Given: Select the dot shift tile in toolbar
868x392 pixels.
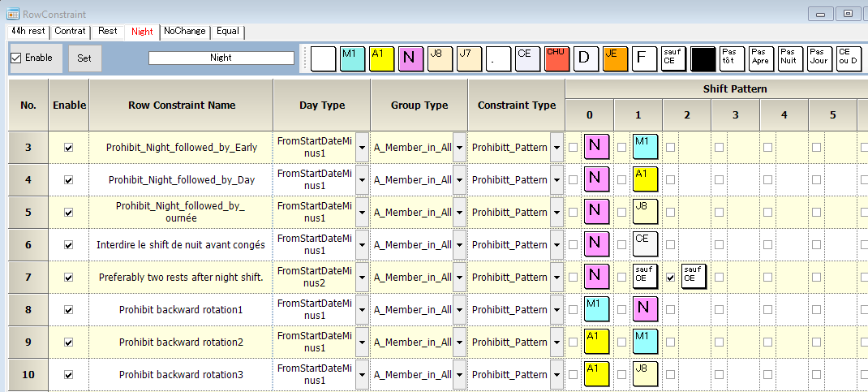Looking at the screenshot, I should click(498, 58).
